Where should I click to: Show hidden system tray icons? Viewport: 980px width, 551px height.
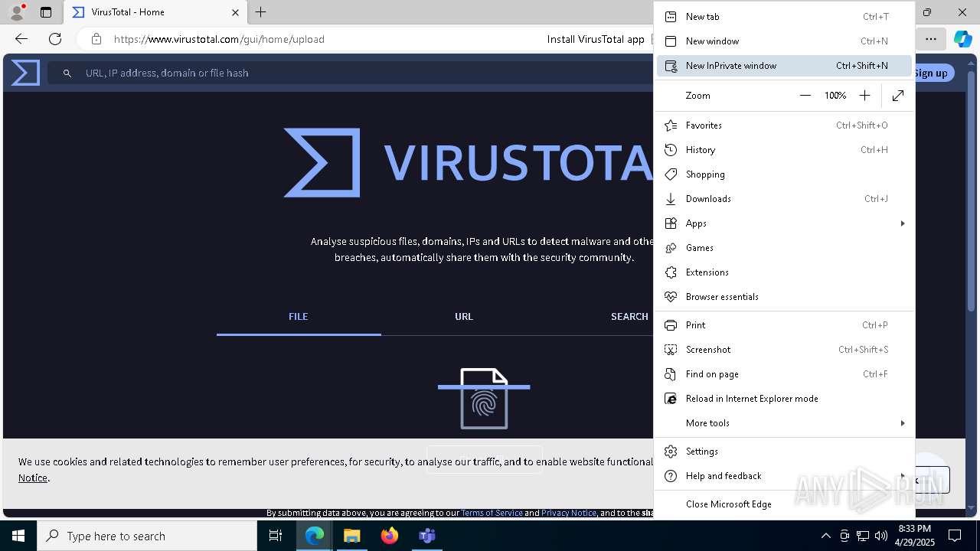pyautogui.click(x=825, y=536)
